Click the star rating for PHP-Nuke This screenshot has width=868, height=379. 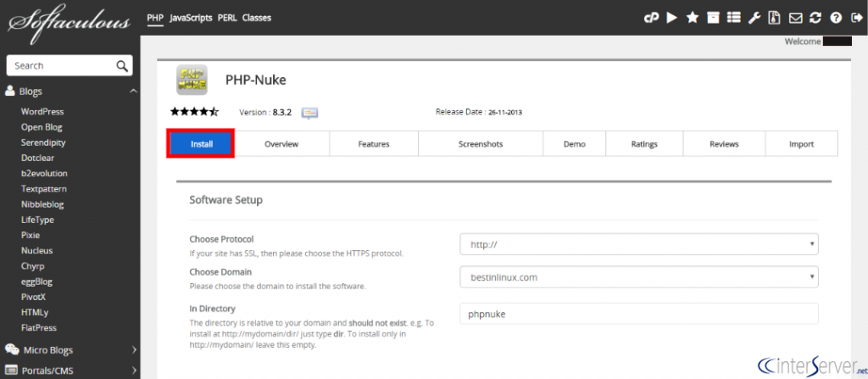pos(194,112)
